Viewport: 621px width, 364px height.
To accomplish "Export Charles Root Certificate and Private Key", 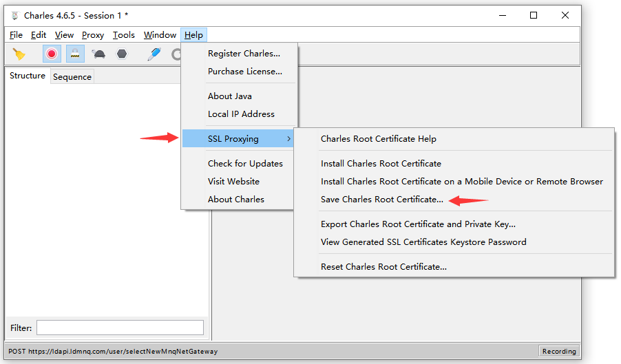I will (418, 224).
